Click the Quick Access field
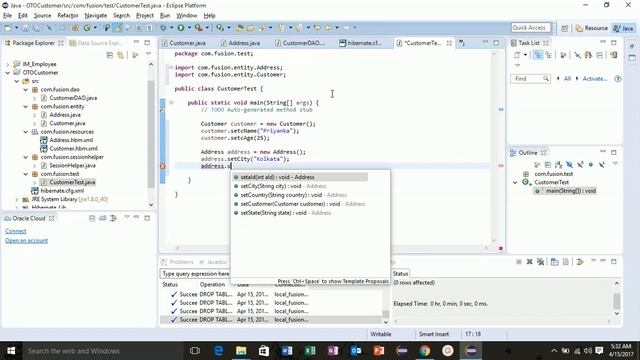Screen dimensions: 640x360 click(531, 27)
